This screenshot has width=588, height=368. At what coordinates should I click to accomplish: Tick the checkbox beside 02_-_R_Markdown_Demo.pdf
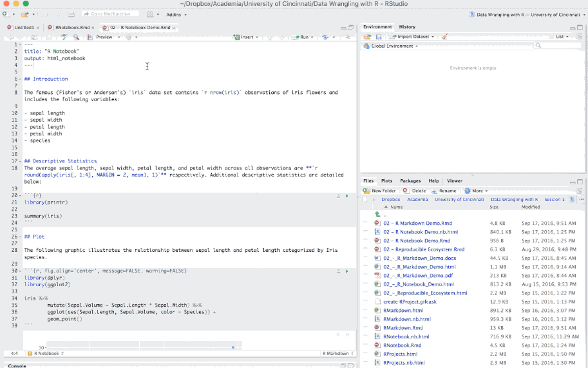point(366,275)
